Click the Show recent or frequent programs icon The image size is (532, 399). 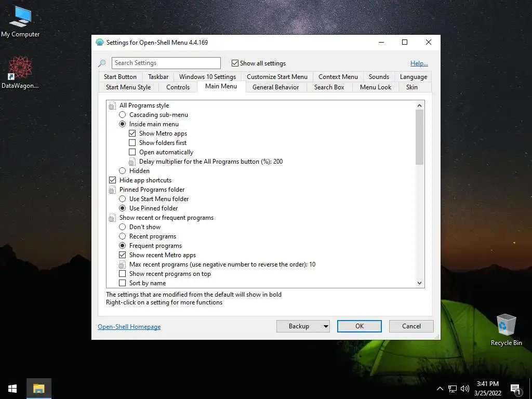(112, 218)
